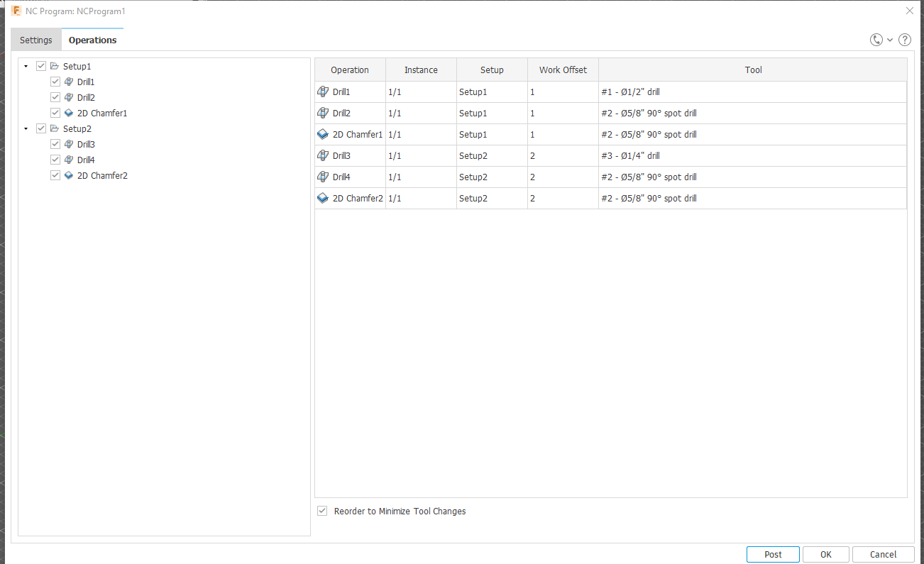The height and width of the screenshot is (564, 924).
Task: Disable the Drill2 operation checkbox
Action: (55, 96)
